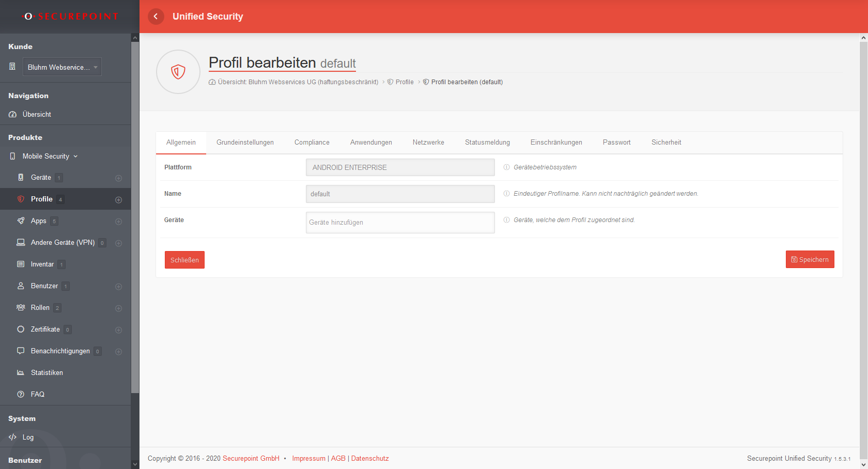Open the Datenschutz footer link
This screenshot has height=469, width=868.
[x=370, y=459]
